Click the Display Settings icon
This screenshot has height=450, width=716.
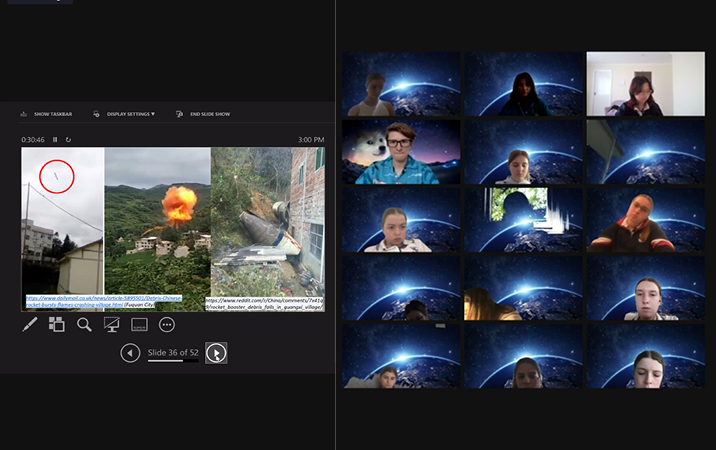(x=96, y=114)
